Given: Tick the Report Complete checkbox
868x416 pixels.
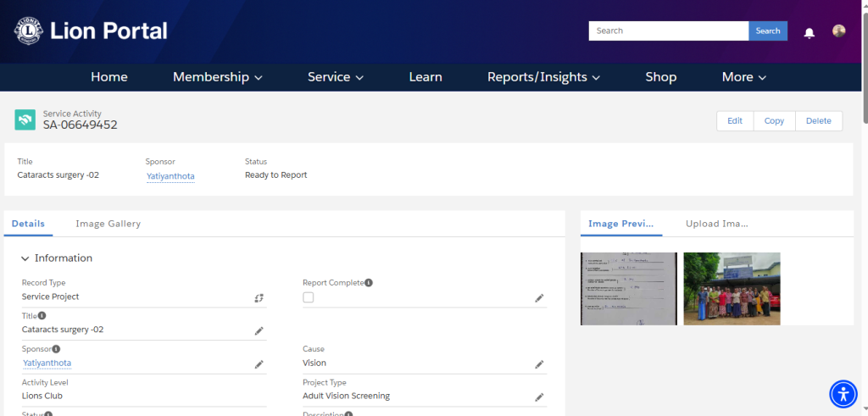Looking at the screenshot, I should click(309, 297).
